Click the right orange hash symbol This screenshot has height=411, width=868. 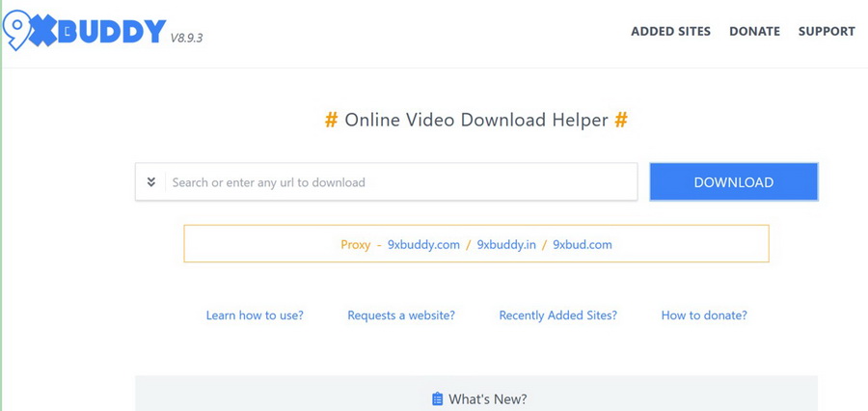pos(621,120)
